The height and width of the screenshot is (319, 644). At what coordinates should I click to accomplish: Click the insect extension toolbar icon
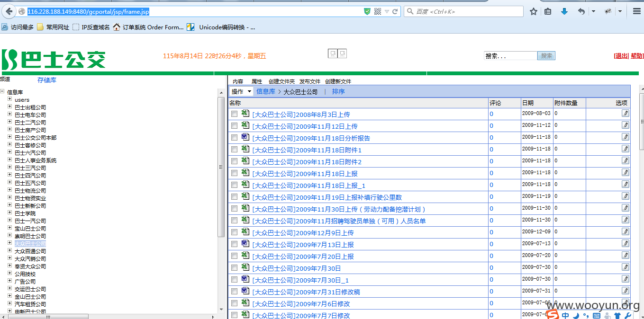tap(608, 11)
